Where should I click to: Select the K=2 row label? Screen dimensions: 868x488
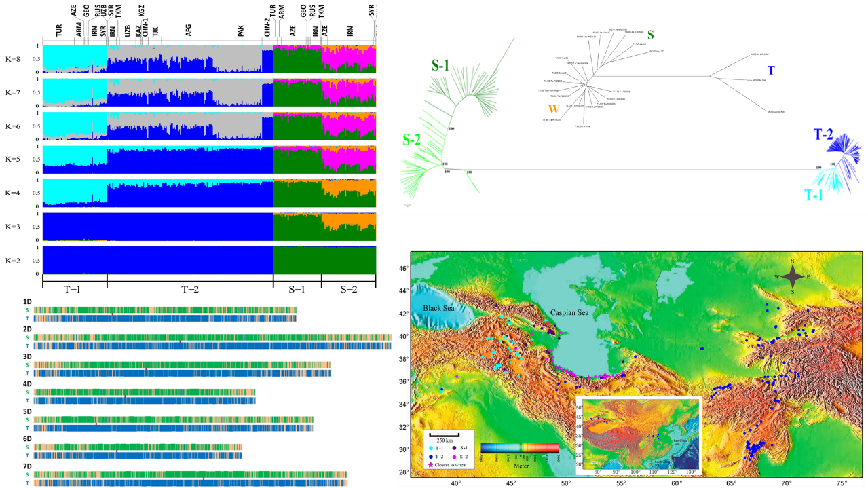point(12,259)
